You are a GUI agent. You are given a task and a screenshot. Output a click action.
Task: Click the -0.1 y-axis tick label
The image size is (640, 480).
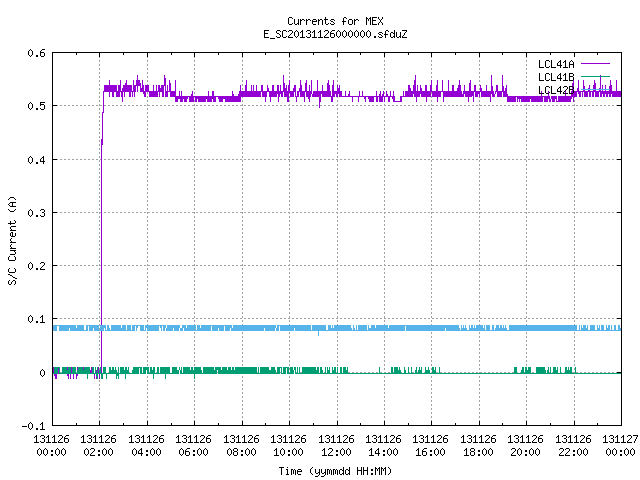pos(33,426)
